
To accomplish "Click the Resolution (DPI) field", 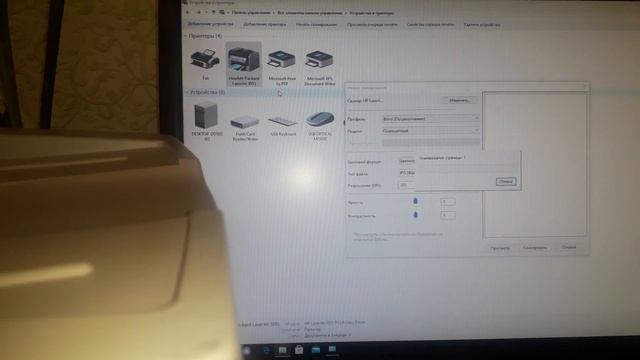I will tap(407, 185).
